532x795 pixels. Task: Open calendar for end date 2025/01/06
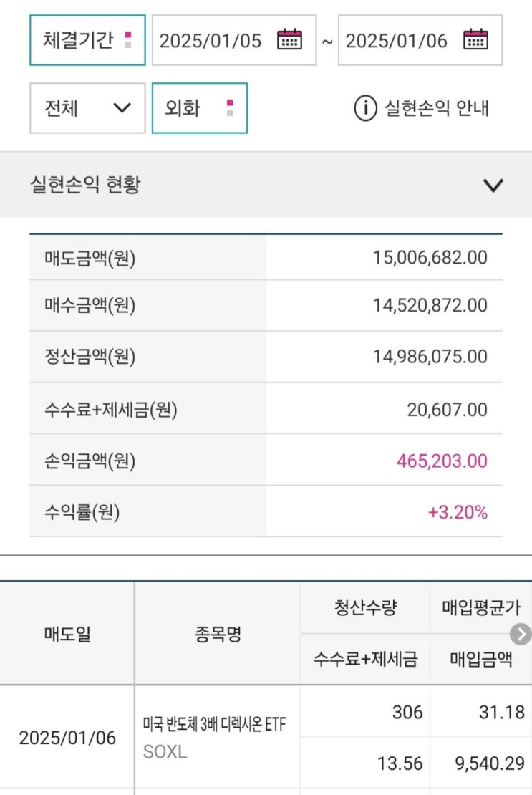[475, 39]
